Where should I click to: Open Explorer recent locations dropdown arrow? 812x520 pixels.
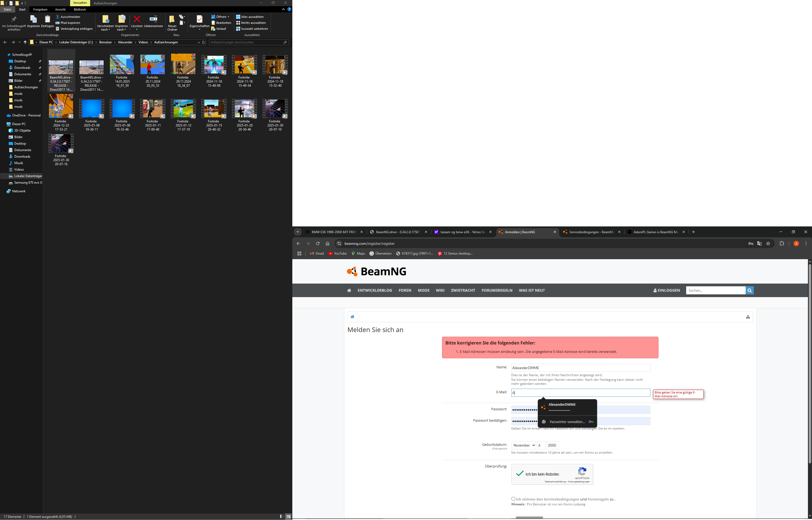click(x=19, y=42)
